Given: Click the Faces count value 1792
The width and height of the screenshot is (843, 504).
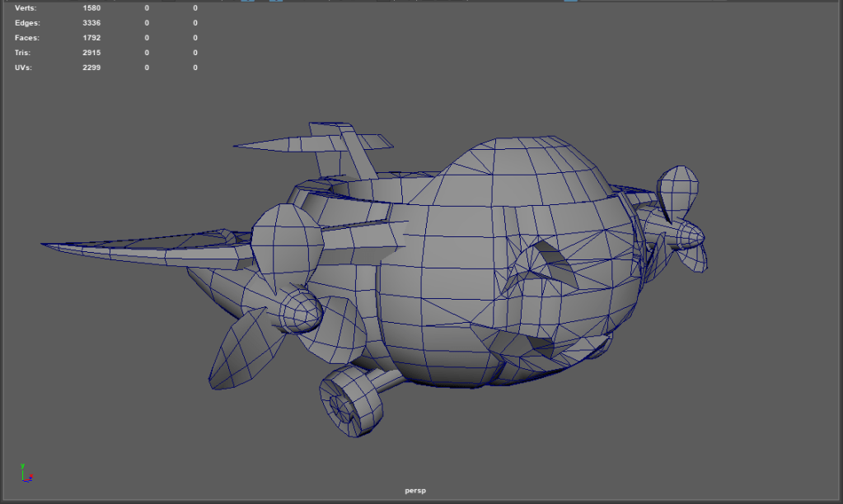Looking at the screenshot, I should [91, 38].
